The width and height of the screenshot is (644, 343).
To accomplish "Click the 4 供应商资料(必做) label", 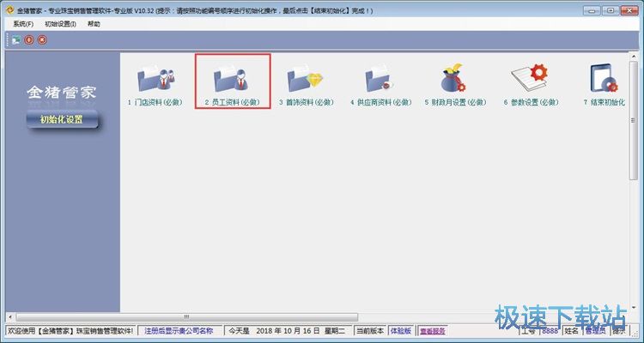I will click(380, 103).
